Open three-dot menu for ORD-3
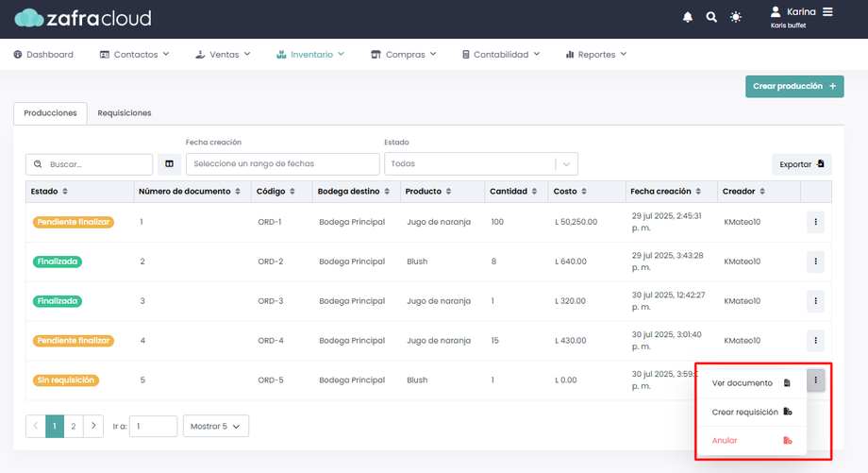The width and height of the screenshot is (868, 473). (x=815, y=301)
